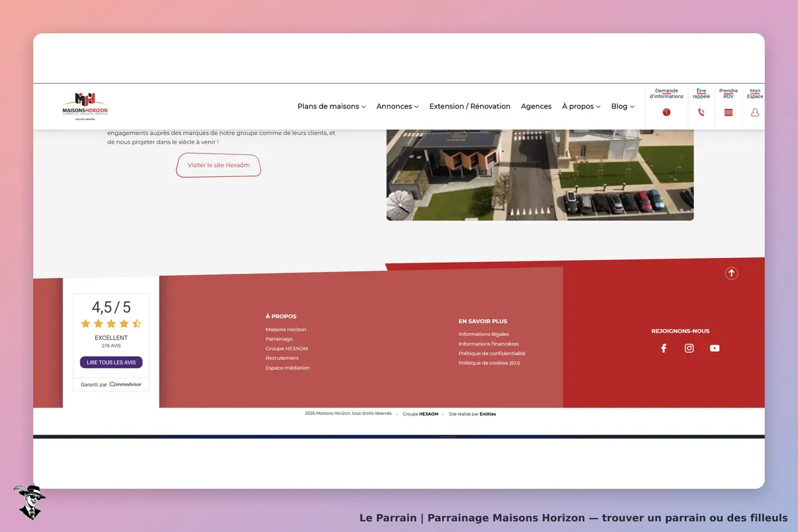798x532 pixels.
Task: Click Prendre RDV header label
Action: 728,94
